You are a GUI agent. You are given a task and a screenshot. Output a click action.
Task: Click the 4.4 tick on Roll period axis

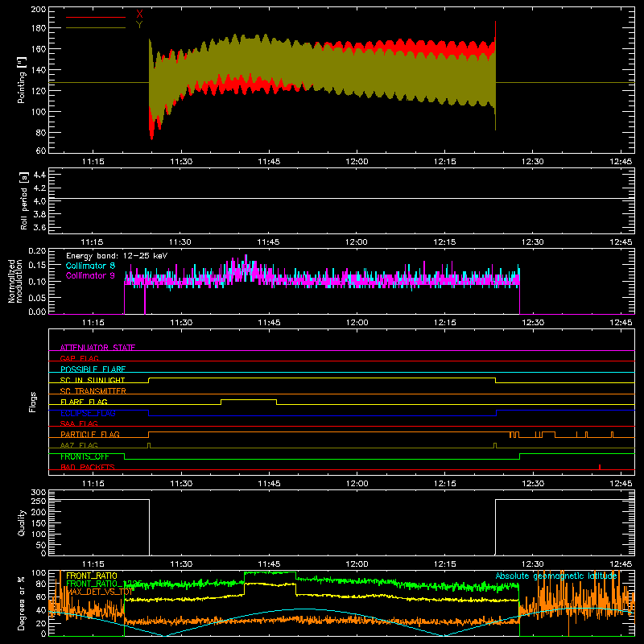point(39,175)
